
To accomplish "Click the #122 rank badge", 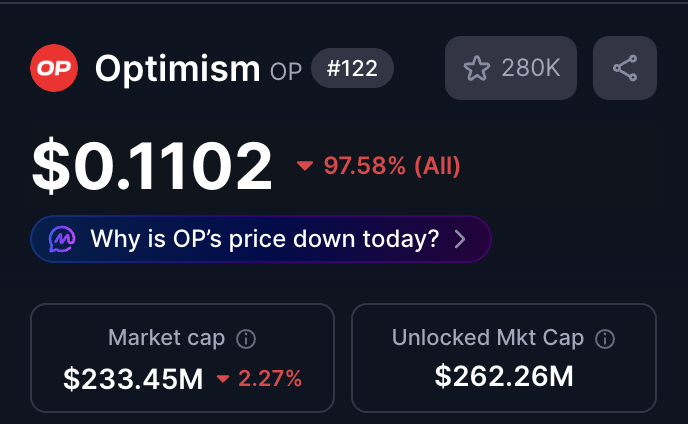I will coord(352,69).
